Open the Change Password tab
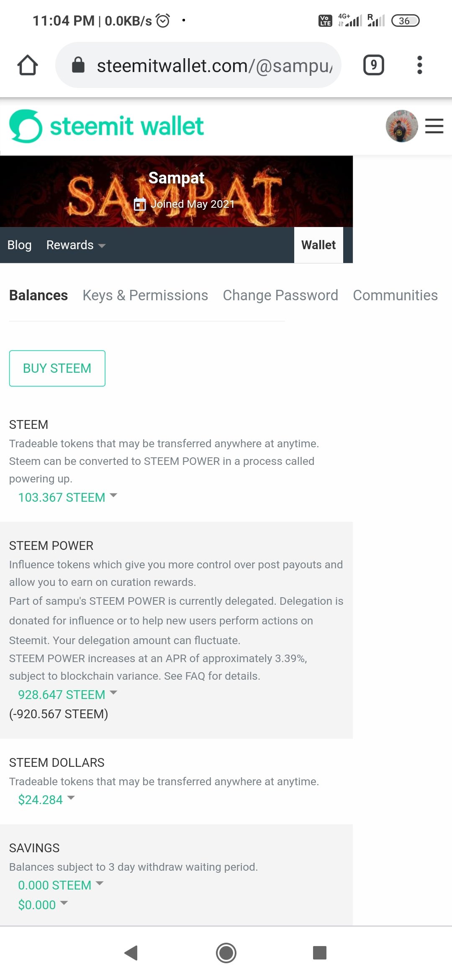 point(280,295)
